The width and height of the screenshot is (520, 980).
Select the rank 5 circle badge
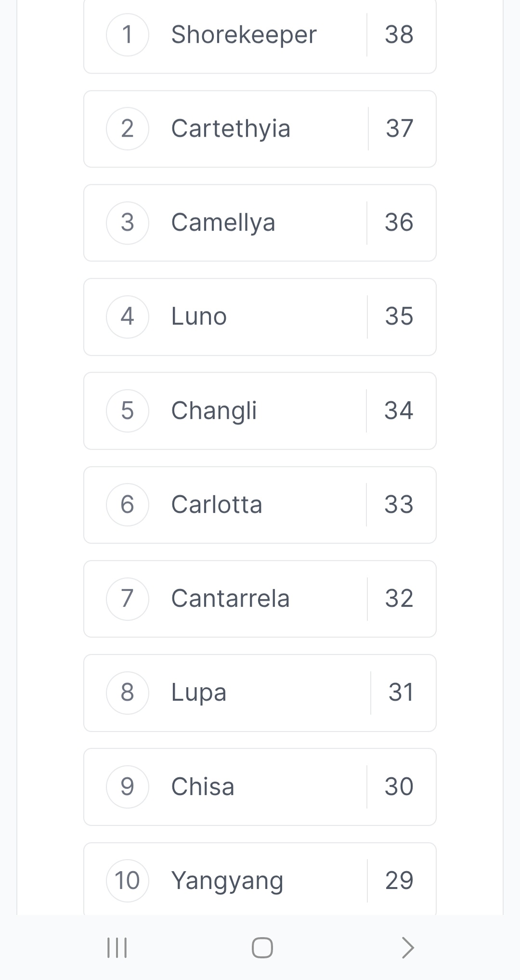click(x=128, y=411)
